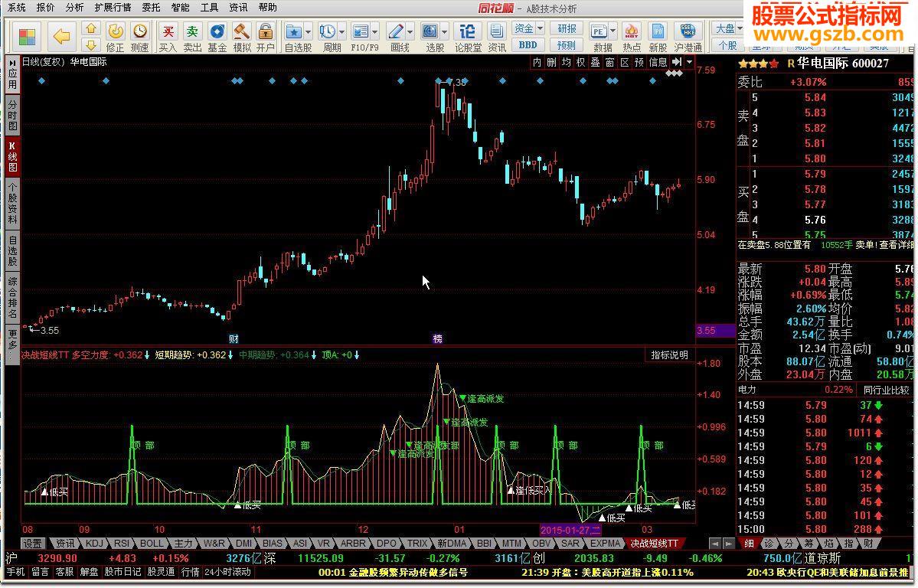Click the BBD button

pyautogui.click(x=528, y=44)
